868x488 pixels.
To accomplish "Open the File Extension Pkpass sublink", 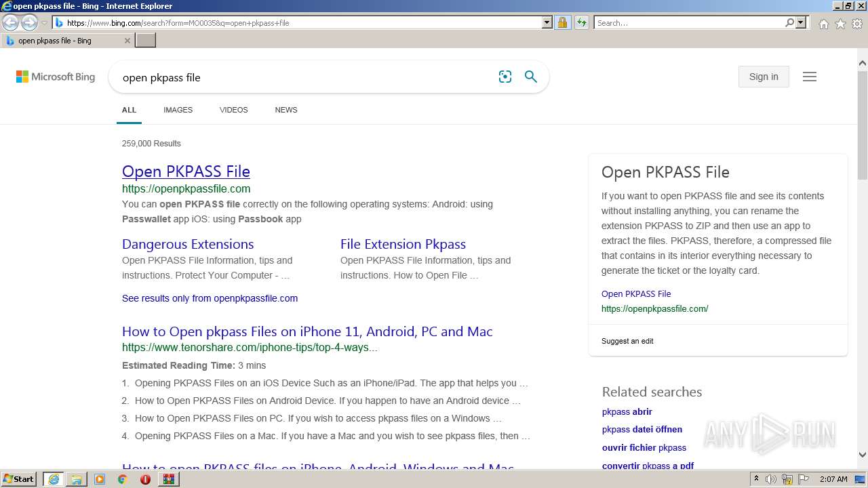I will [x=403, y=244].
